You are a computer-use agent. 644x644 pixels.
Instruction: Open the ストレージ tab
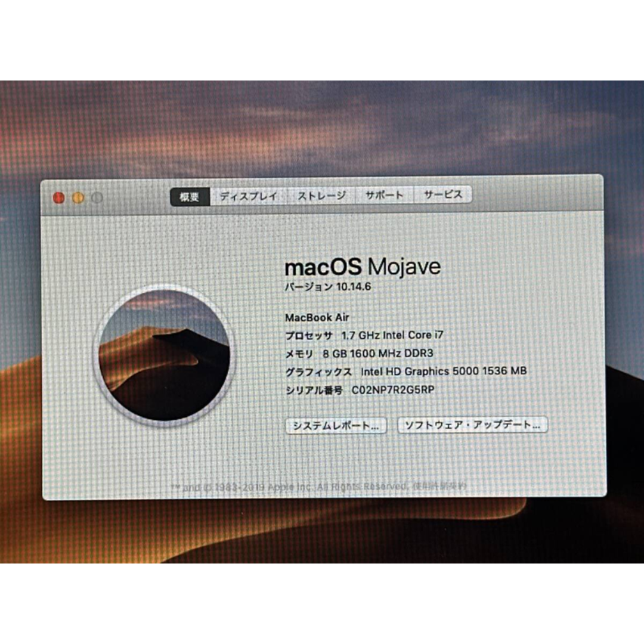321,196
